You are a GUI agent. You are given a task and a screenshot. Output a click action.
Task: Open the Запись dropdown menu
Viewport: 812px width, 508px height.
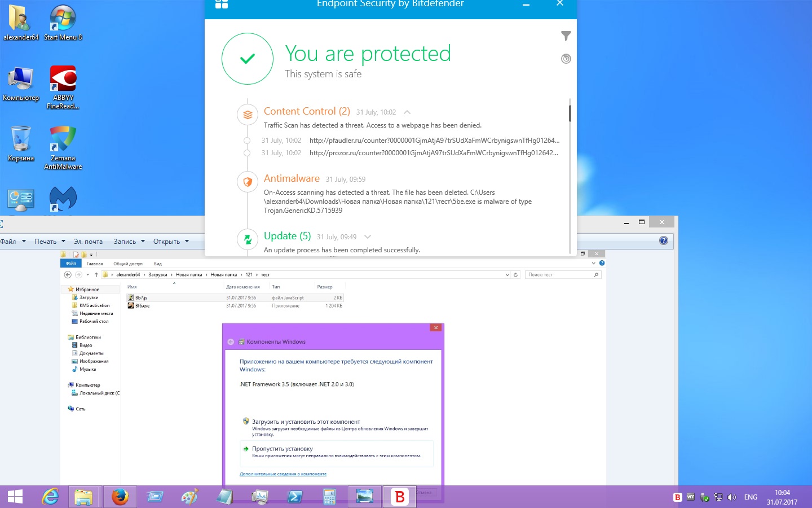[x=129, y=242]
